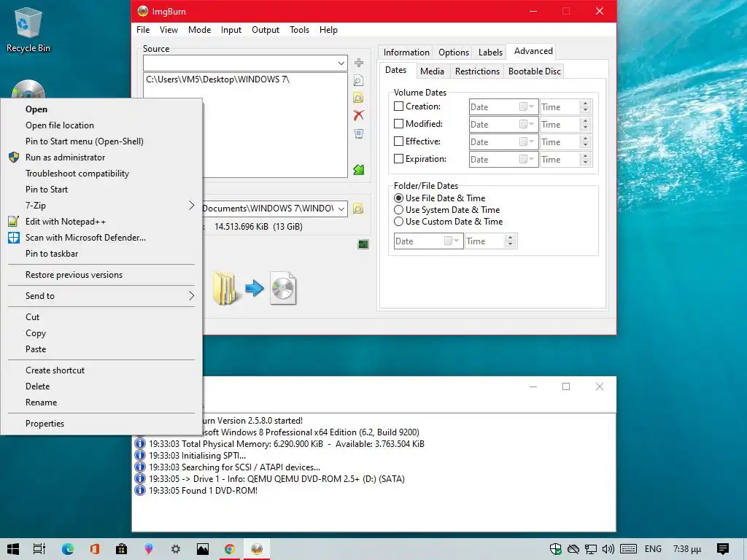Choose Scan with Microsoft Defender
Screen dimensions: 747x560
[101, 238]
